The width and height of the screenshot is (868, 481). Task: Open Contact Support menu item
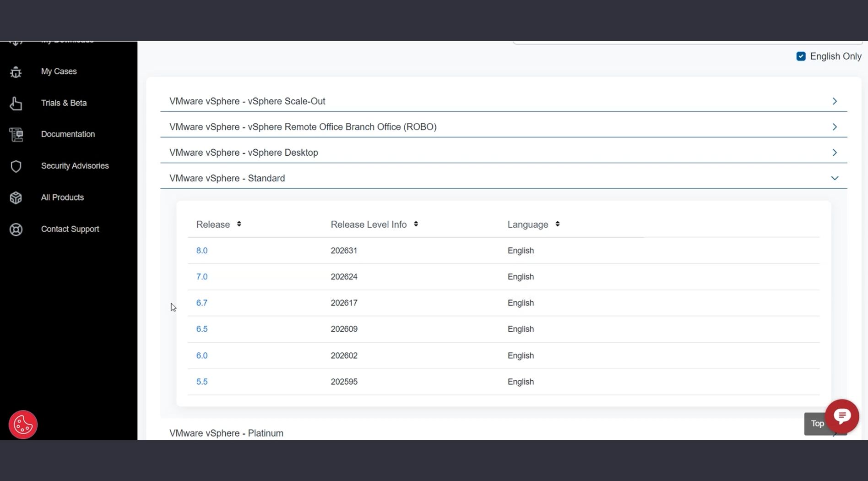tap(70, 229)
